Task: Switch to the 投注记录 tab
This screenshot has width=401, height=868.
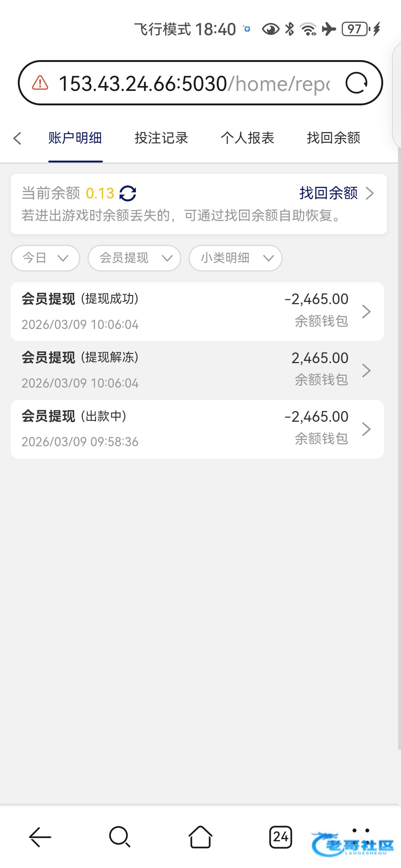Action: coord(161,138)
